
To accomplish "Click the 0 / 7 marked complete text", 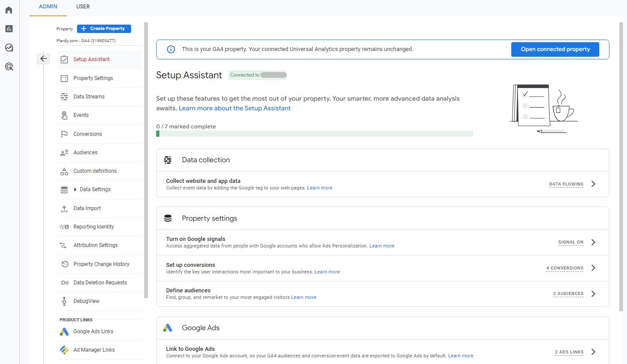I will pos(186,127).
